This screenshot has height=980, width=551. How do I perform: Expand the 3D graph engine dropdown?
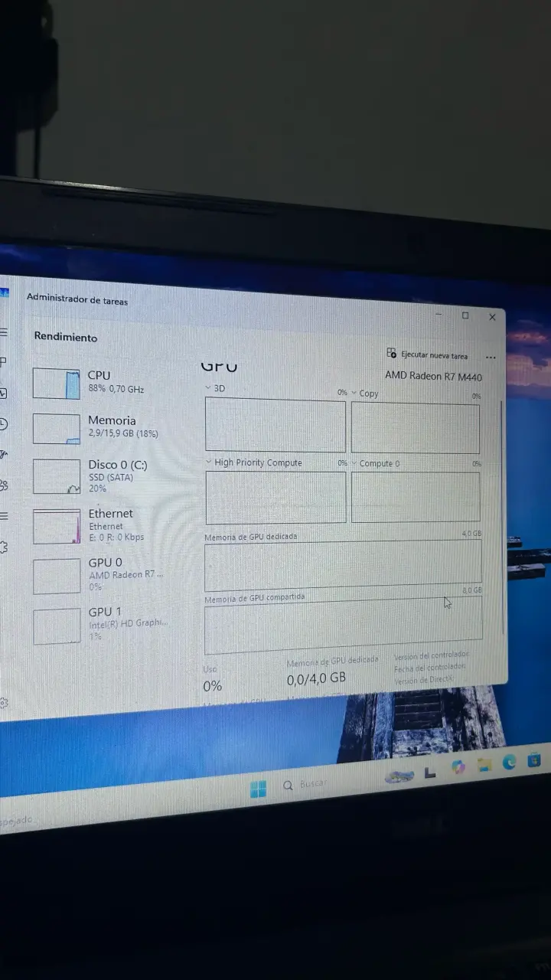coord(210,388)
